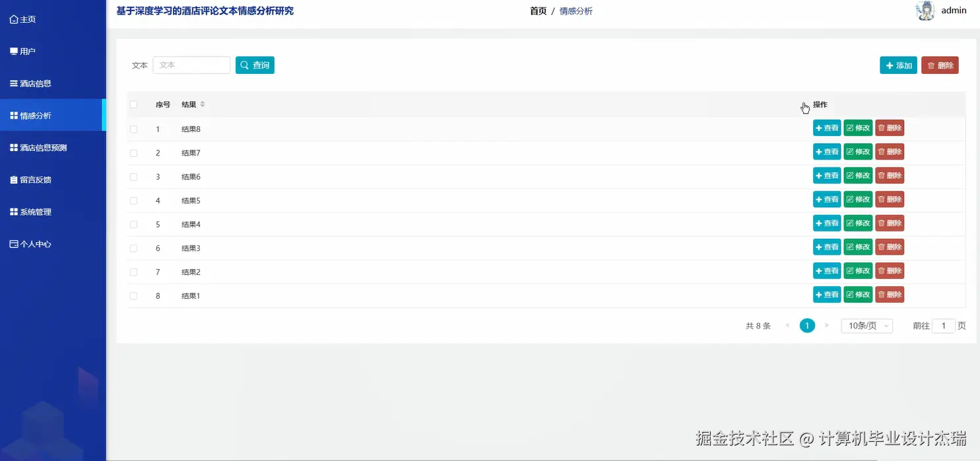Open the 主页 home sidebar item
Screen dimensions: 980x461
pyautogui.click(x=53, y=20)
